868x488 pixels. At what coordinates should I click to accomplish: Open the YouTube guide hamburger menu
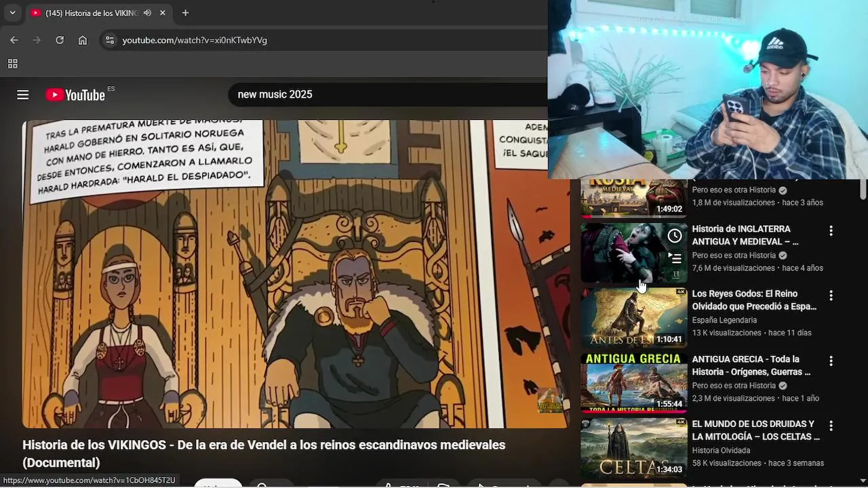pyautogui.click(x=23, y=95)
